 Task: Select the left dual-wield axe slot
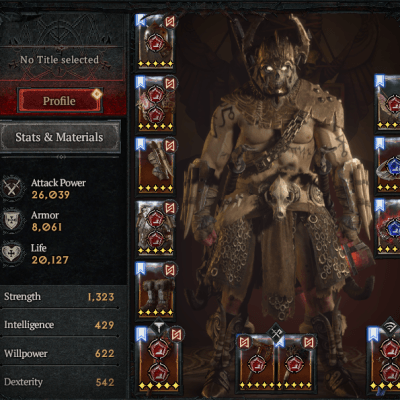tap(257, 362)
